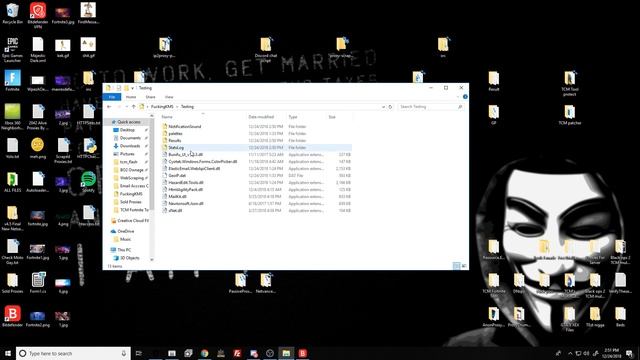Expand address bar history dropdown

pyautogui.click(x=383, y=107)
